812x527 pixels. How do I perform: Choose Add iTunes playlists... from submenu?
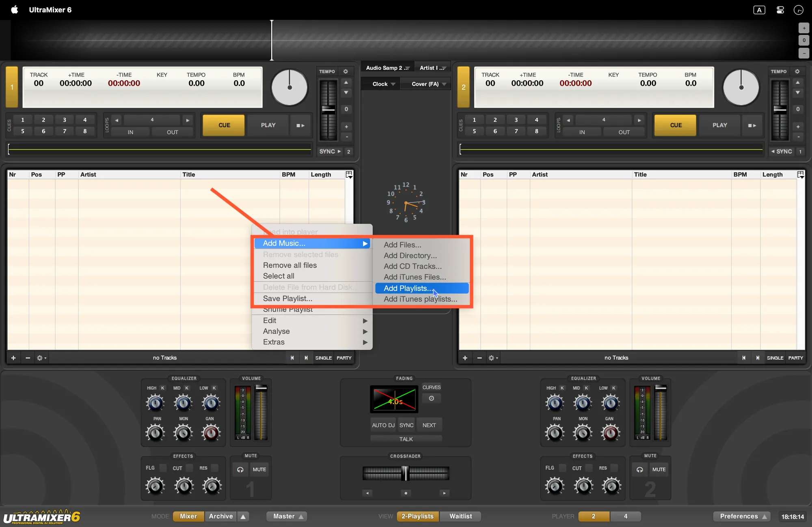coord(420,299)
